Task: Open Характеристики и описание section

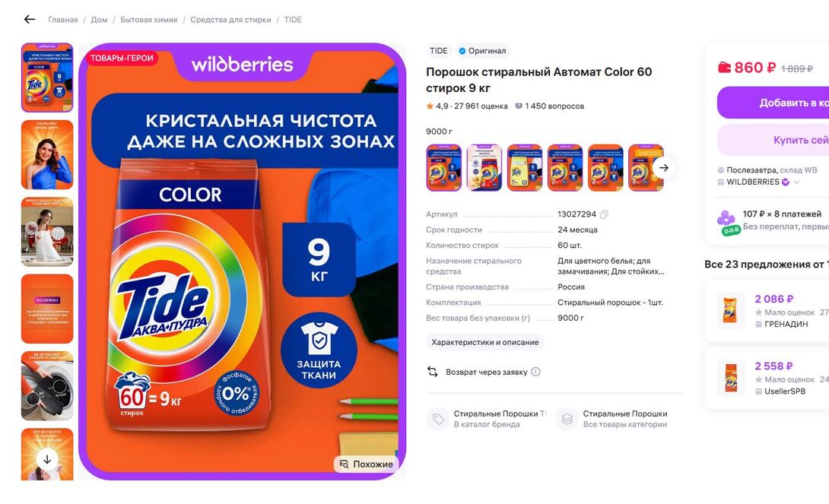Action: pos(484,342)
